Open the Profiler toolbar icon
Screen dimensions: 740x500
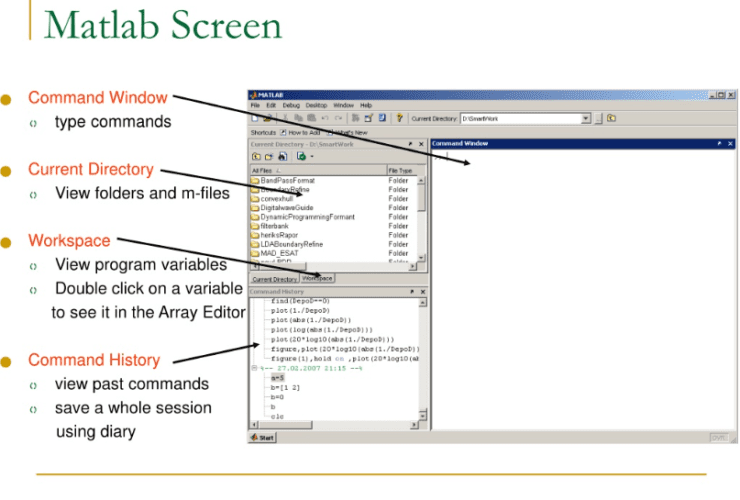click(x=382, y=118)
